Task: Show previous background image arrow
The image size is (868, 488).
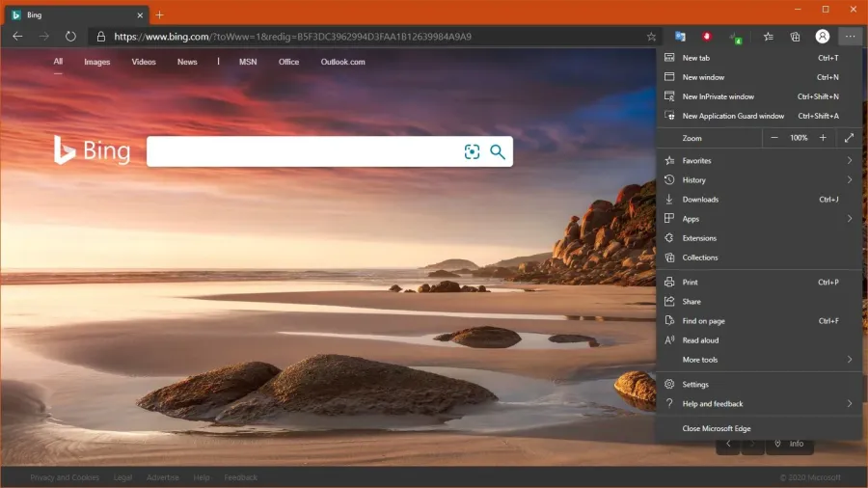Action: [728, 445]
